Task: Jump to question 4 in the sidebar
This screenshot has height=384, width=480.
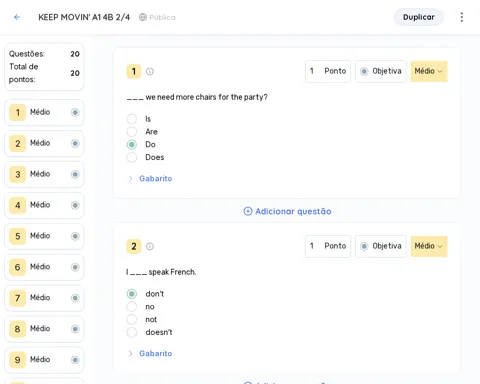Action: click(44, 205)
